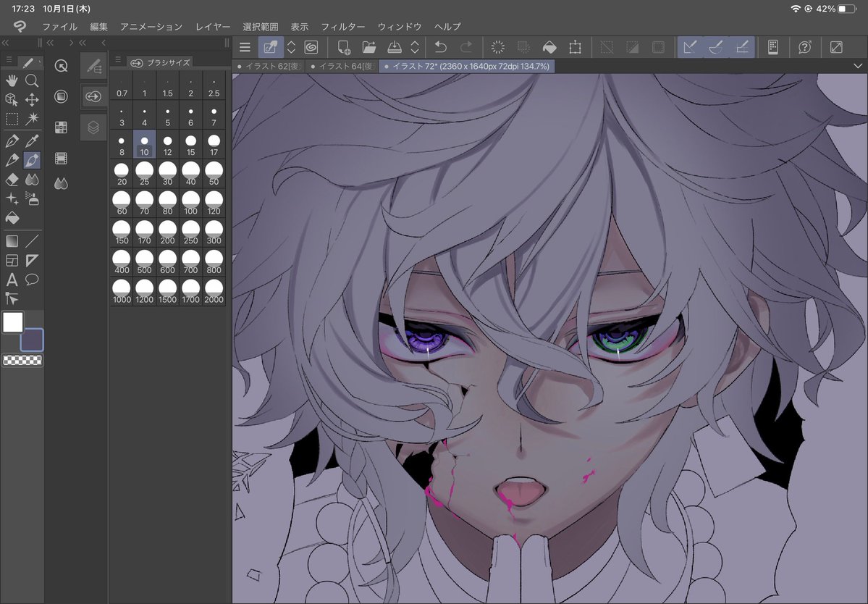Select the purple sub color swatch
This screenshot has width=868, height=604.
pyautogui.click(x=32, y=340)
